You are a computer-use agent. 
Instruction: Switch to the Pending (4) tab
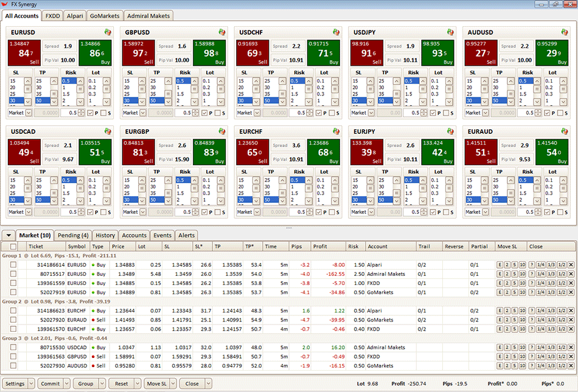point(72,235)
